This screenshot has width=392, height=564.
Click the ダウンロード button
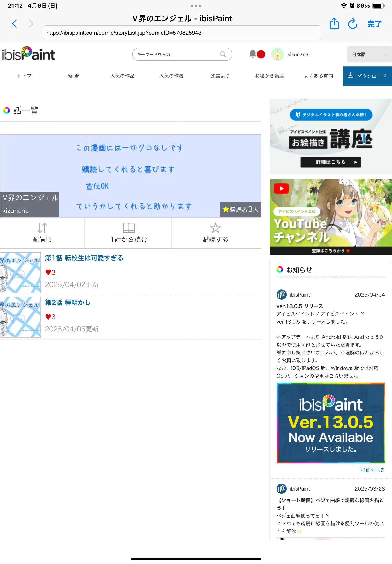click(367, 76)
